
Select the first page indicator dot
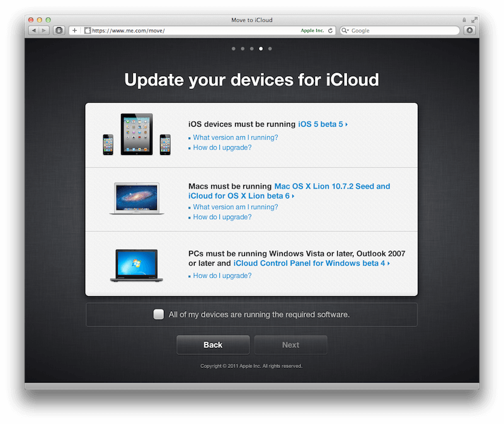(x=234, y=49)
